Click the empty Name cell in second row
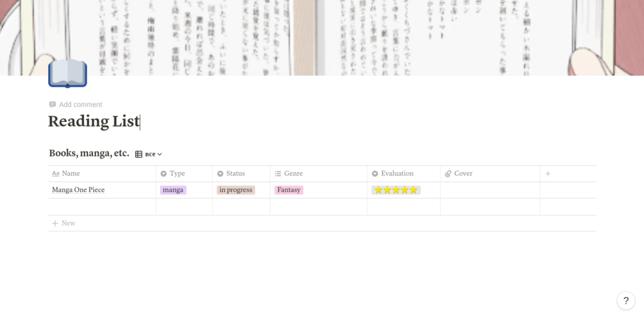Image resolution: width=644 pixels, height=317 pixels. point(102,207)
